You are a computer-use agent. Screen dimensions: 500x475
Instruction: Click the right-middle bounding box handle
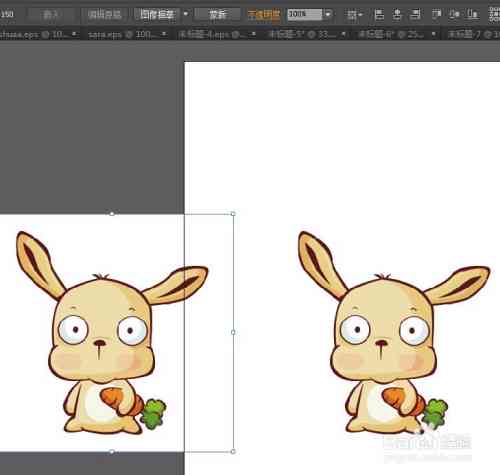click(233, 332)
